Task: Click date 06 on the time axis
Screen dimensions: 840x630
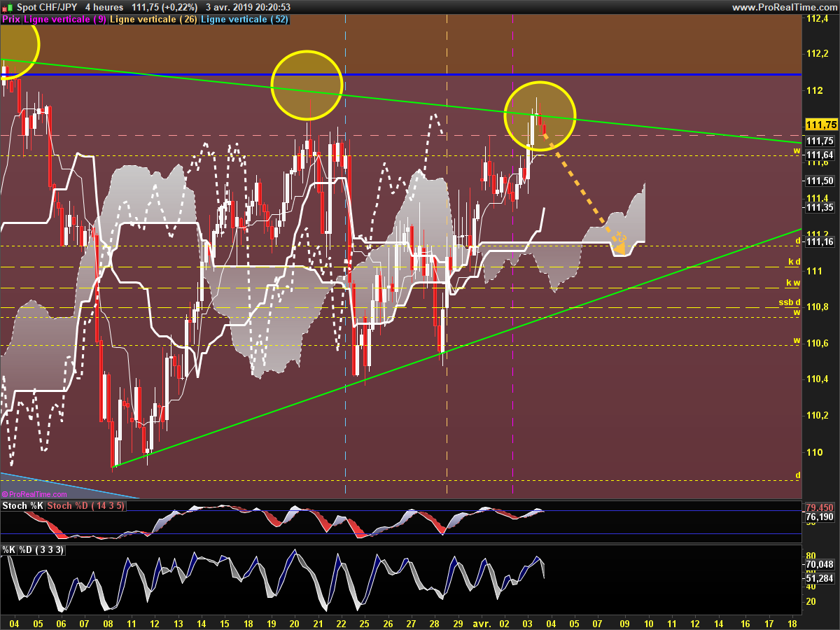Action: click(60, 622)
